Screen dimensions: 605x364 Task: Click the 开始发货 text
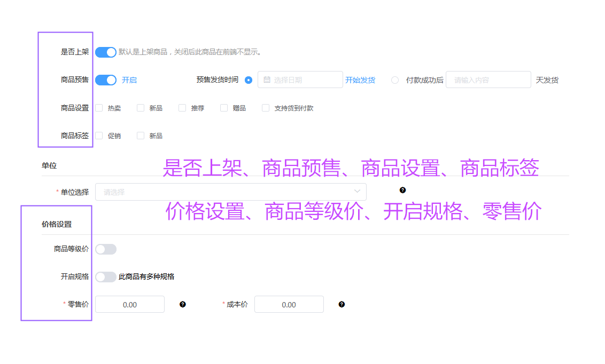tap(360, 80)
